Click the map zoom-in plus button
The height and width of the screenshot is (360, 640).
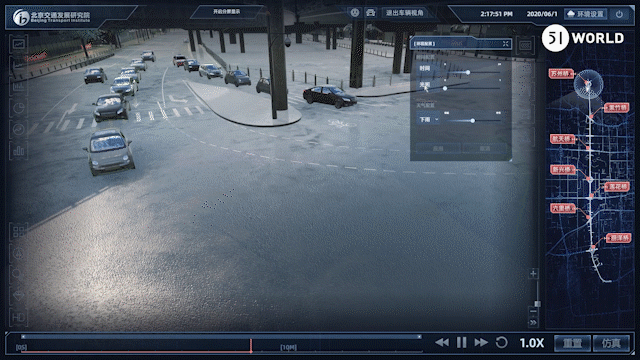(533, 273)
